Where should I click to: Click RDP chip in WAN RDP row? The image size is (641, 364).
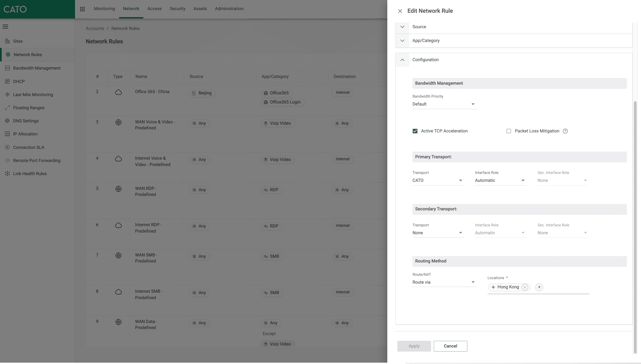pos(272,190)
